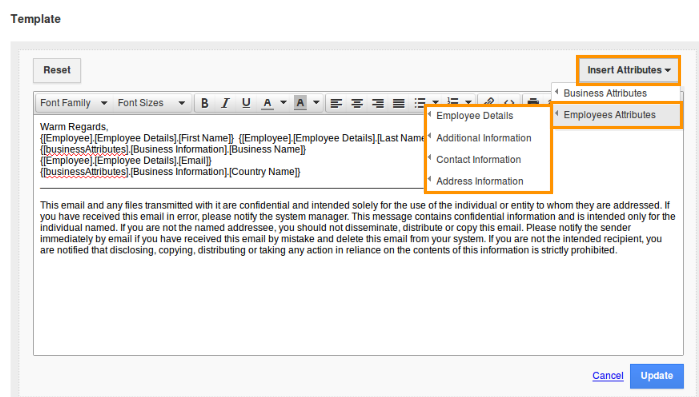
Task: Click the First Name attribute placeholder
Action: point(137,138)
